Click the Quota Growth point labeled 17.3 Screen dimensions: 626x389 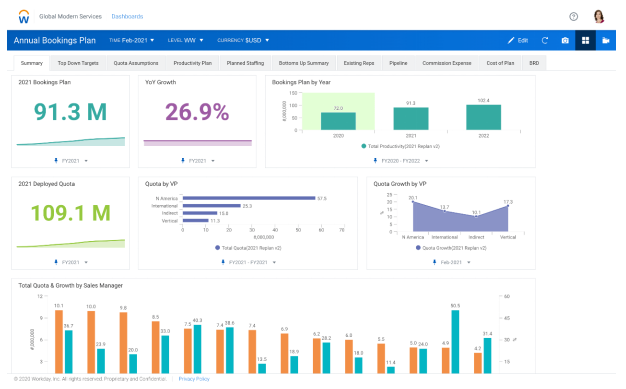[508, 206]
